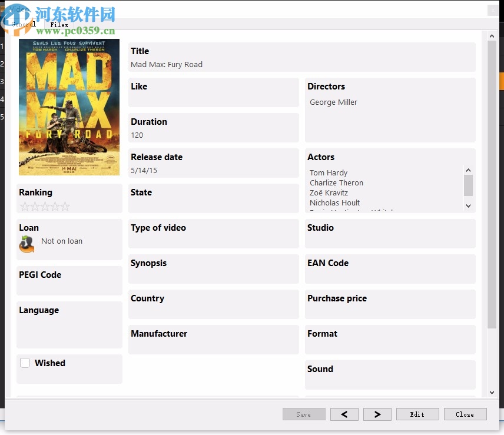This screenshot has height=435, width=504.
Task: Select actor Charlize Theron
Action: (336, 183)
